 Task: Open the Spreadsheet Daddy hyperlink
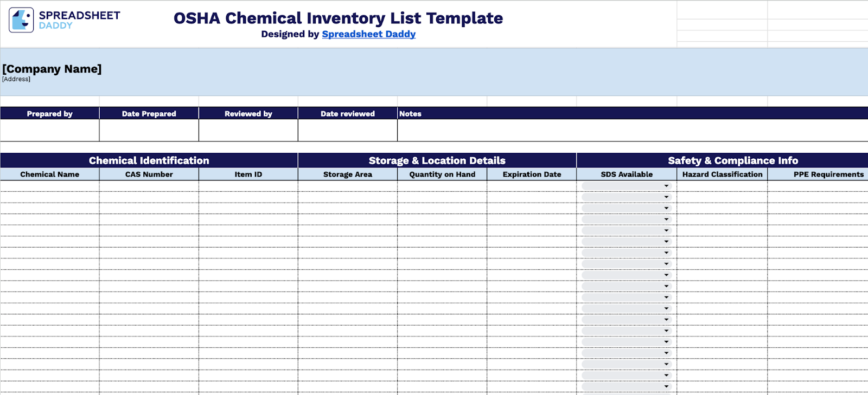(x=368, y=34)
